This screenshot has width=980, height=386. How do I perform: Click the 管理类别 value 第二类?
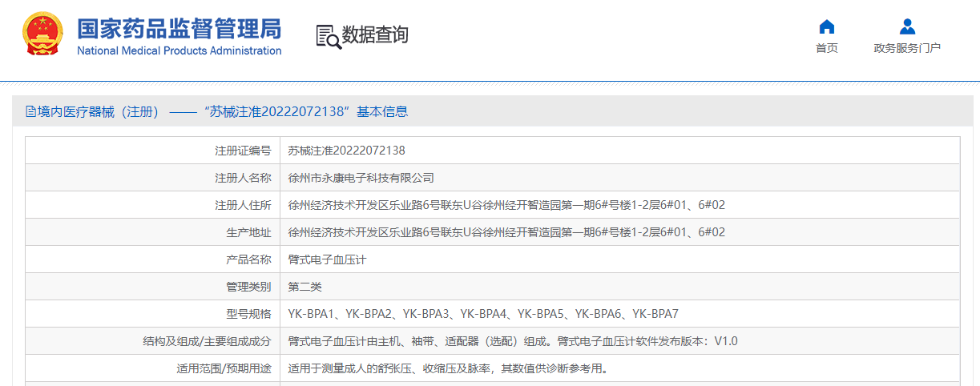coord(304,287)
